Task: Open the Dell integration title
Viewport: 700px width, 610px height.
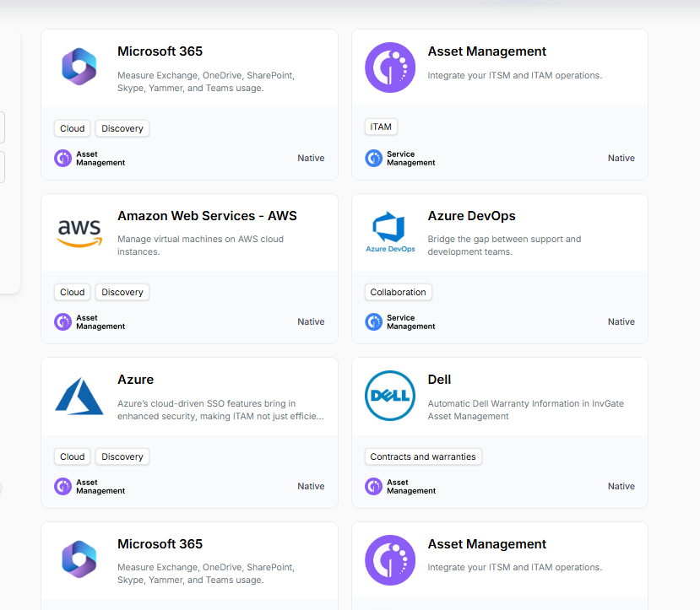Action: point(439,380)
